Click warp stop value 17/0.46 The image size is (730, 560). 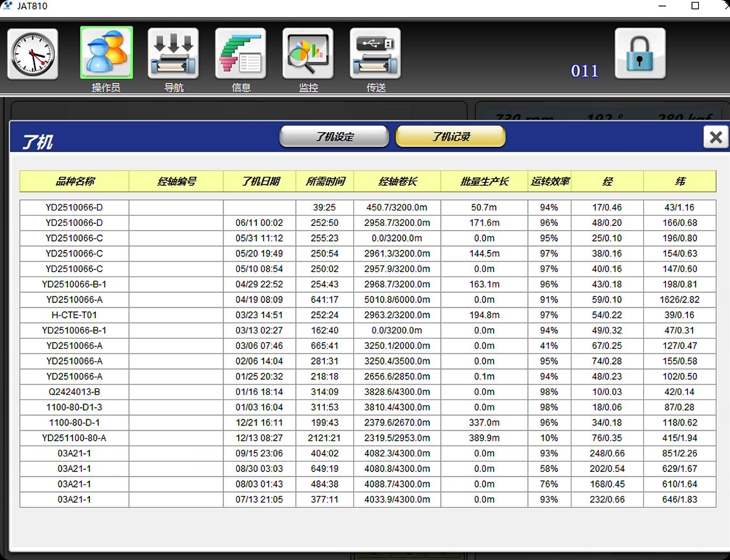tap(607, 207)
